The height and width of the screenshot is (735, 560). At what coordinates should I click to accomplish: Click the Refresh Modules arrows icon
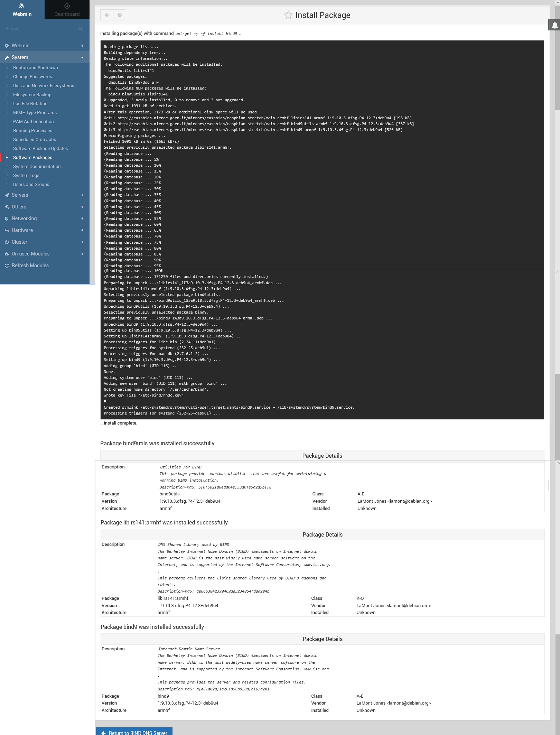point(7,266)
